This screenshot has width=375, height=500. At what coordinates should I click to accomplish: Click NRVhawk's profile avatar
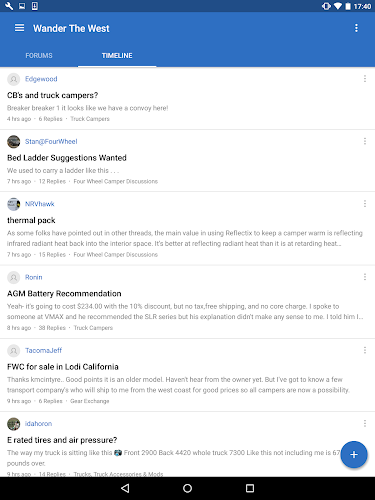point(14,204)
